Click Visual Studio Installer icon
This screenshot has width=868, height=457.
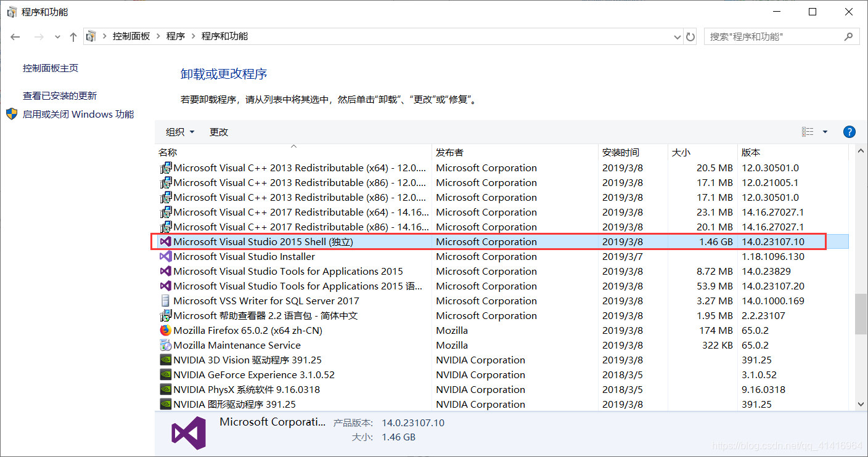pyautogui.click(x=165, y=256)
